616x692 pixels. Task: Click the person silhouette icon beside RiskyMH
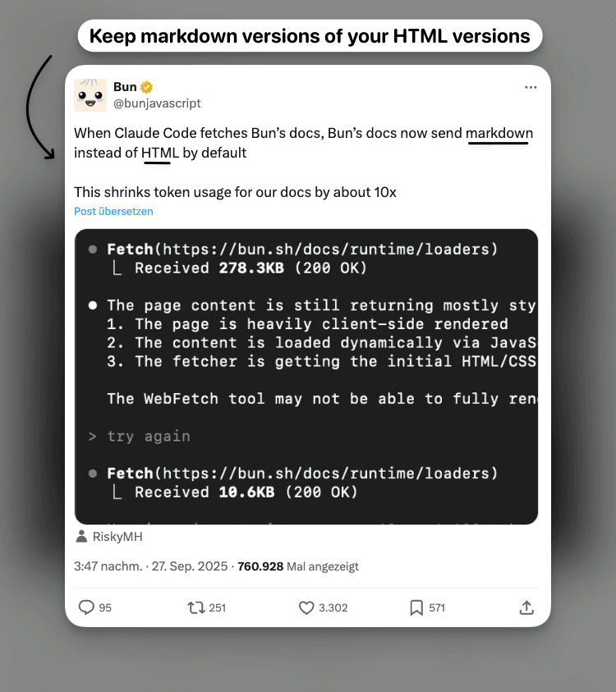pos(80,536)
